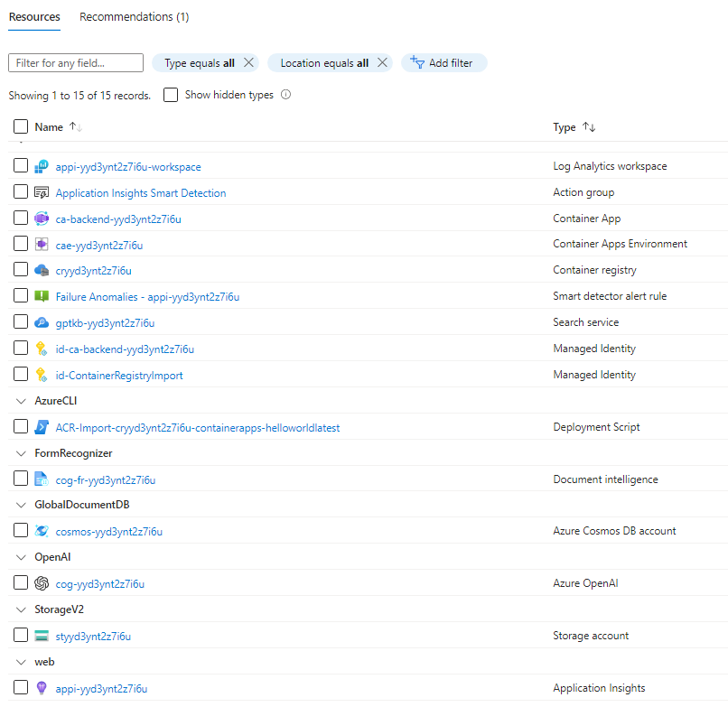Focus the Filter for any field input
728x707 pixels.
click(x=76, y=62)
